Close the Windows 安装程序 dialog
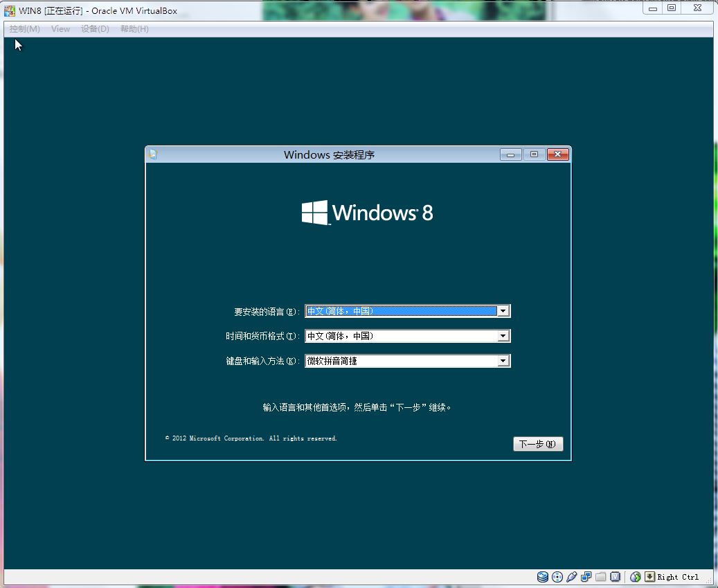The image size is (718, 588). [557, 154]
